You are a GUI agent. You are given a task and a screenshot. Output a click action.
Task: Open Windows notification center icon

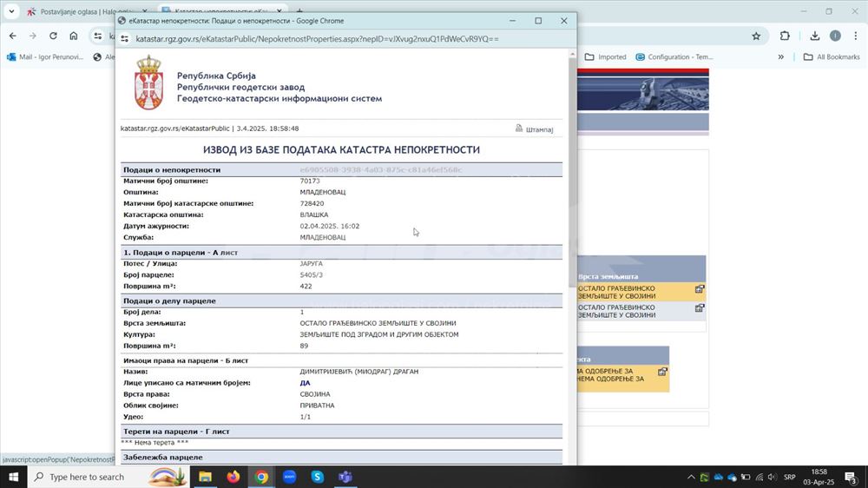coord(852,477)
